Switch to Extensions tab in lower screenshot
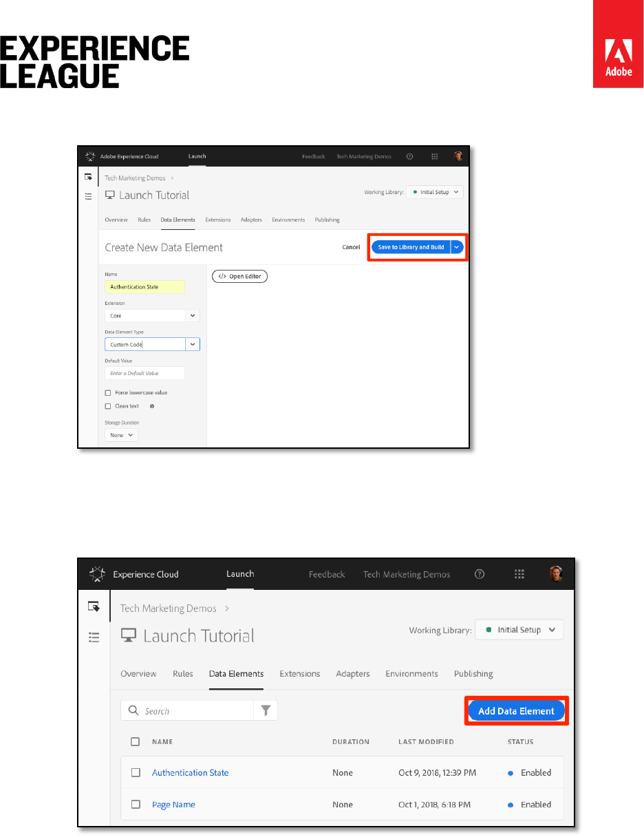 (300, 674)
